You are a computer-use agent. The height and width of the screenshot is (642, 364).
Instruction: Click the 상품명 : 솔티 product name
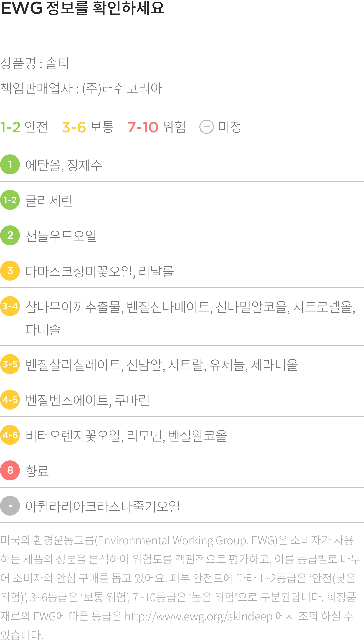click(x=35, y=63)
